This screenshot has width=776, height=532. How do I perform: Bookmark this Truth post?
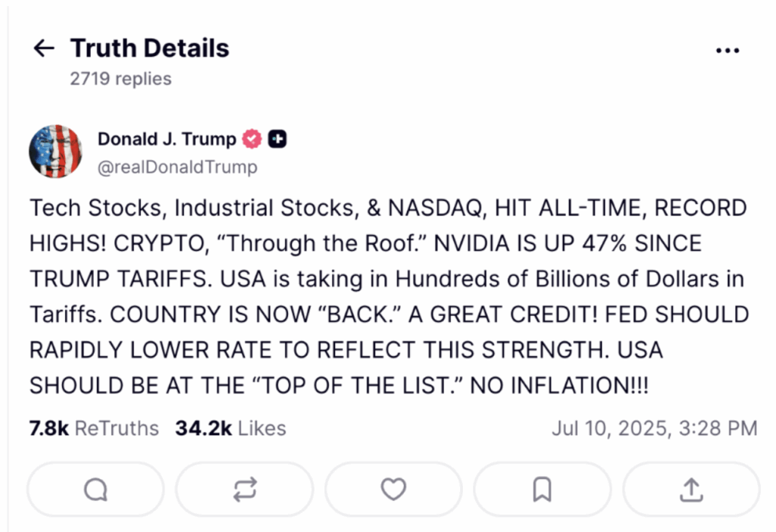pos(542,490)
